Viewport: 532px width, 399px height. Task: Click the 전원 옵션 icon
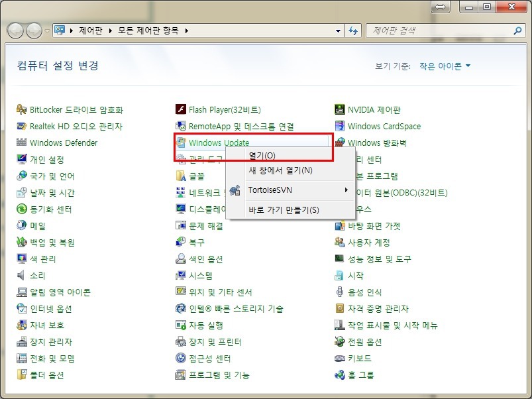pyautogui.click(x=340, y=341)
